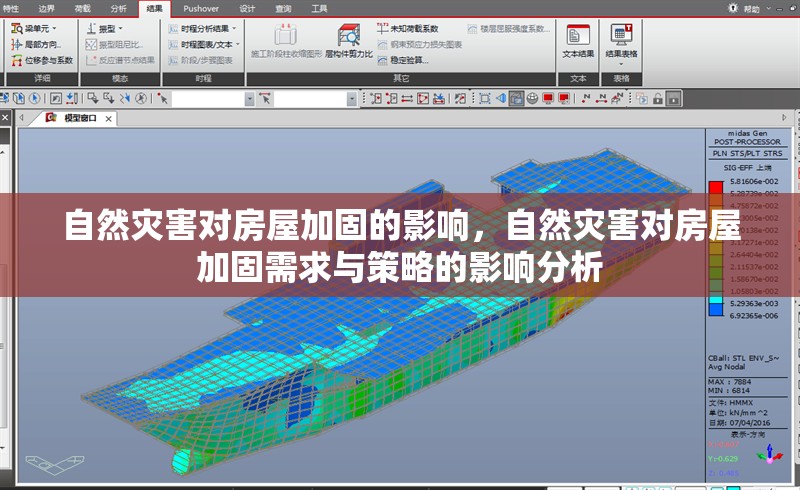Click the red swatch in the legend
This screenshot has width=800, height=490.
tap(715, 187)
